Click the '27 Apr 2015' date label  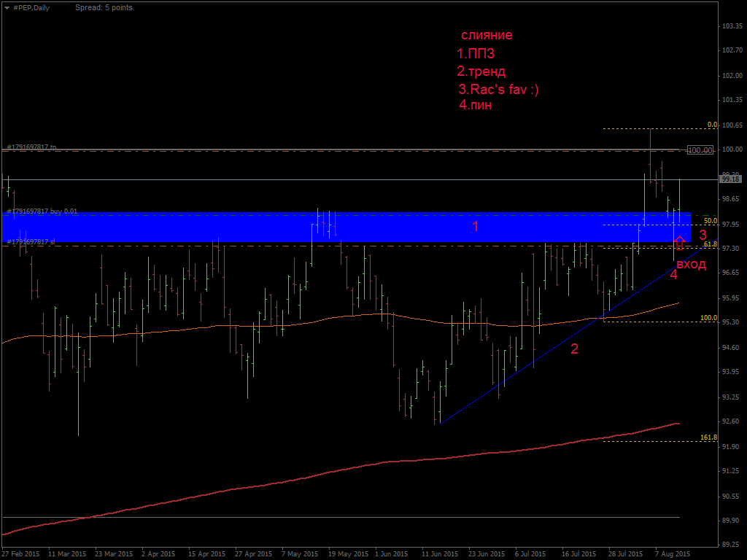[x=253, y=554]
